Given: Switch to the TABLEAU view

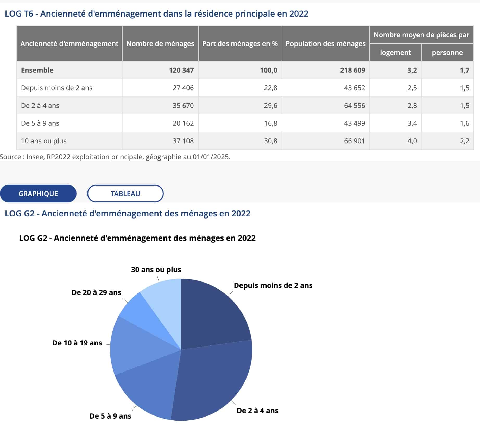Looking at the screenshot, I should (125, 194).
